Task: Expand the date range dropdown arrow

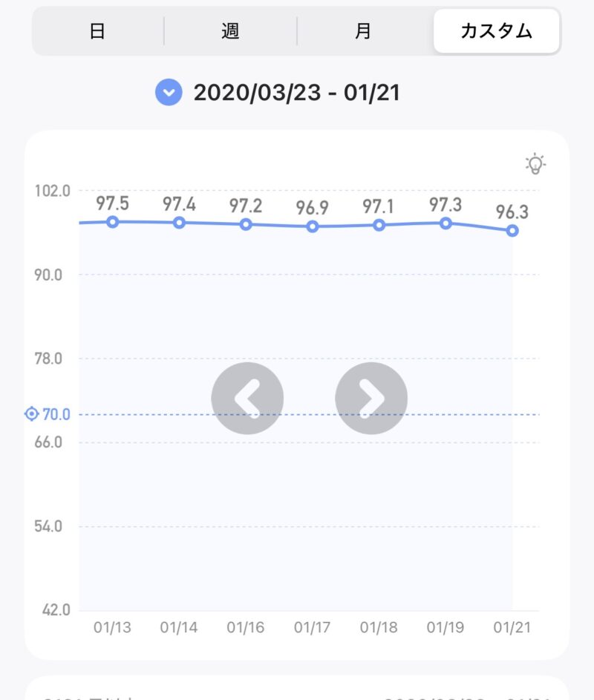Action: (x=169, y=93)
